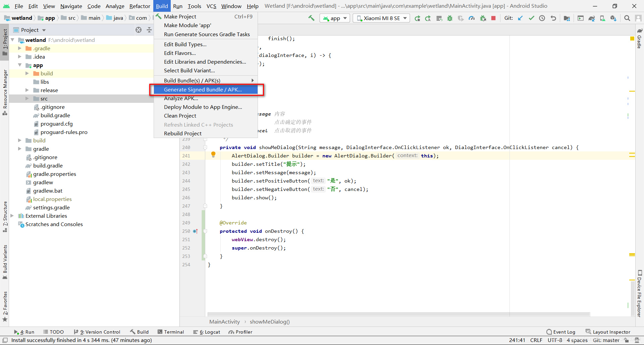644x345 pixels.
Task: Open the Build Variants side tab
Action: [5, 262]
